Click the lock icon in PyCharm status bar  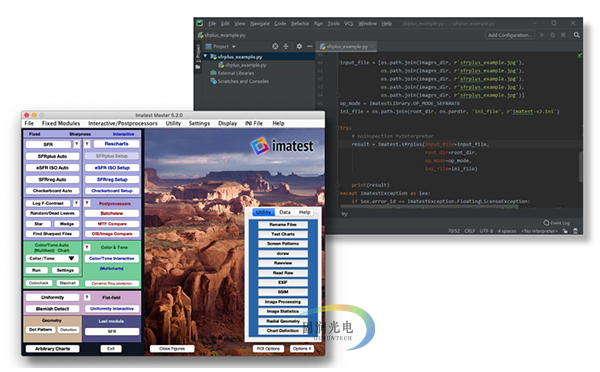(565, 231)
